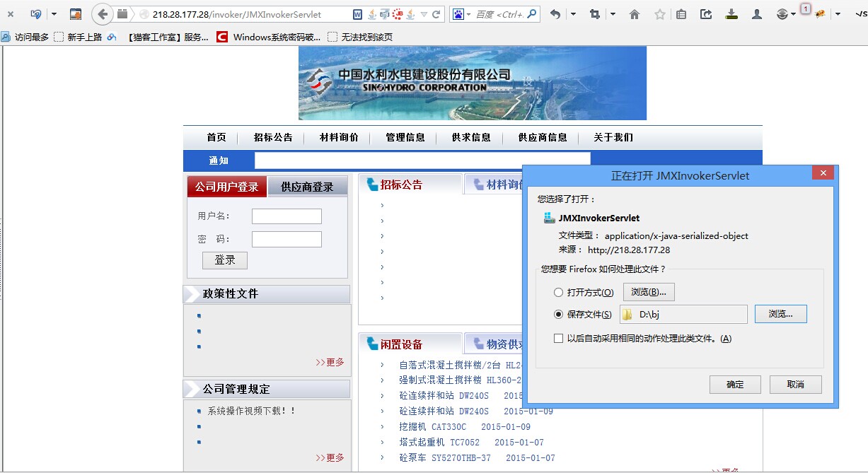Image resolution: width=868 pixels, height=473 pixels.
Task: Confirm the download with 确定
Action: [x=735, y=385]
